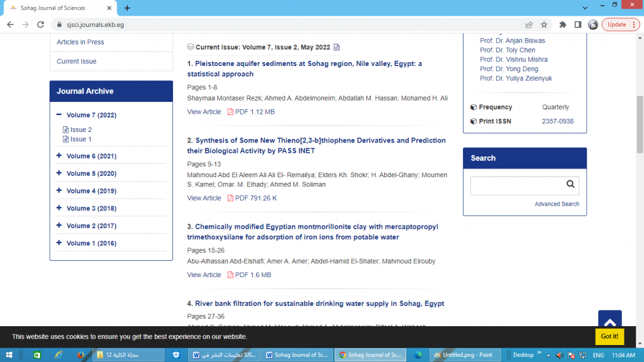644x362 pixels.
Task: Click XML icon beside Current Issue heading
Action: click(x=336, y=47)
